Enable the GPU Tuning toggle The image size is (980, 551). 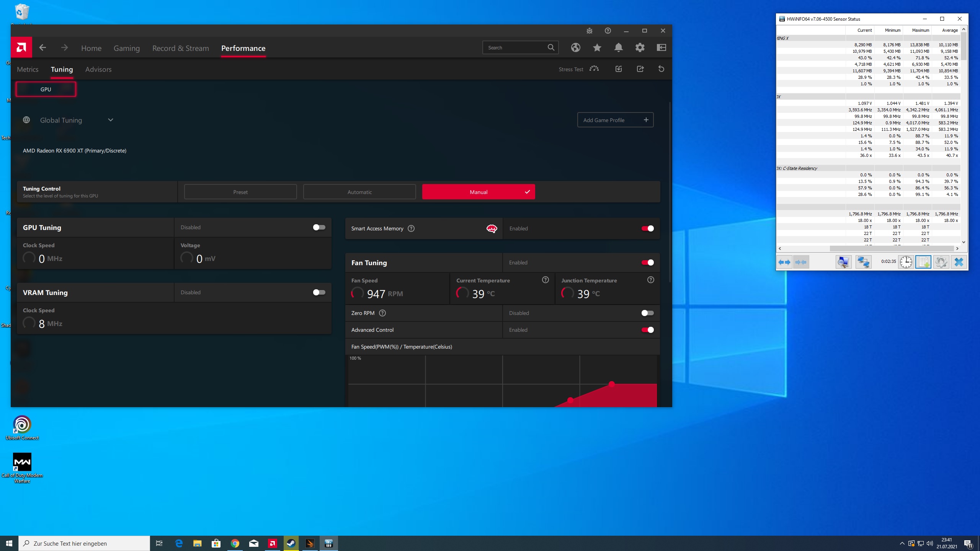[x=318, y=227]
